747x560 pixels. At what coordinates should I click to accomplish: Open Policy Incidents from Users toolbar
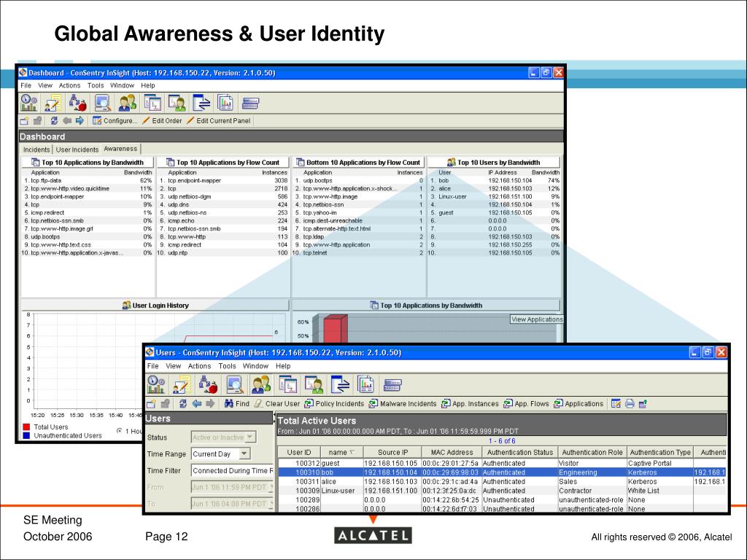[334, 404]
